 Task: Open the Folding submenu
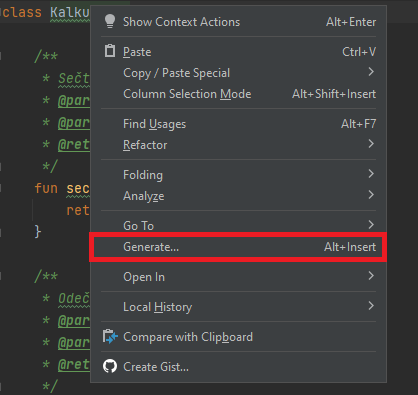point(239,175)
